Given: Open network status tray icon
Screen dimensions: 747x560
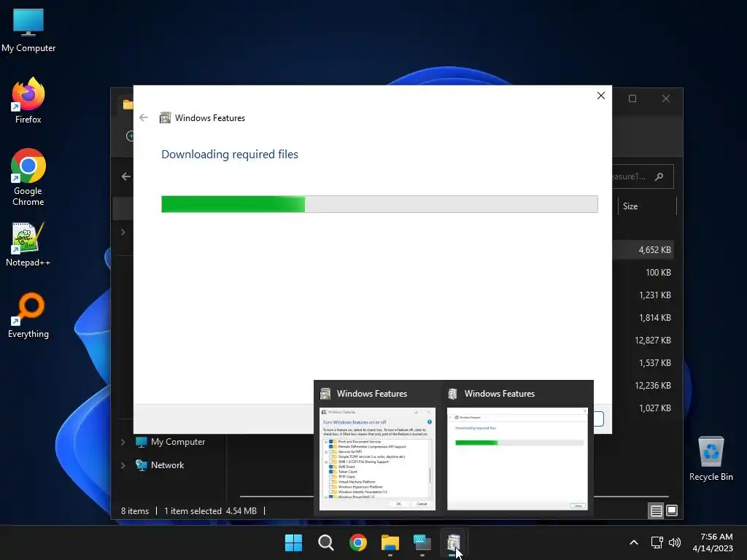Looking at the screenshot, I should [x=657, y=542].
